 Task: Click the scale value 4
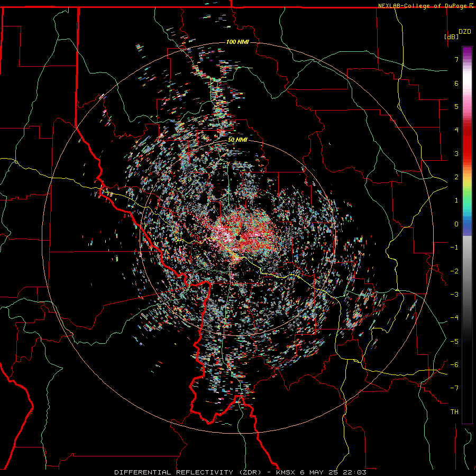click(456, 130)
